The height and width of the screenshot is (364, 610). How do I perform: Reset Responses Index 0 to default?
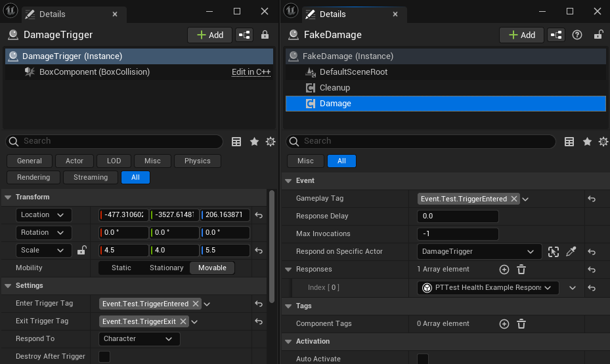[592, 288]
